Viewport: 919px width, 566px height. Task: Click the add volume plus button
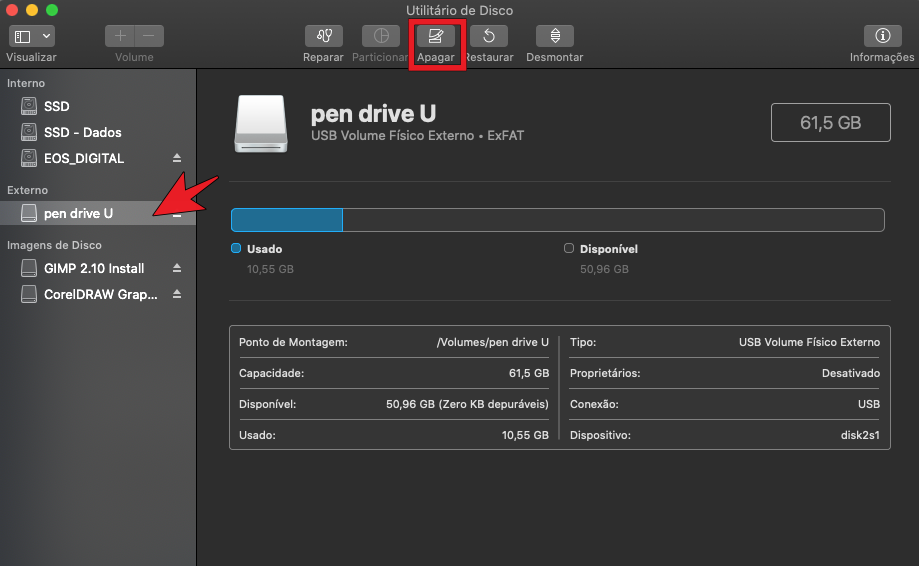click(120, 36)
